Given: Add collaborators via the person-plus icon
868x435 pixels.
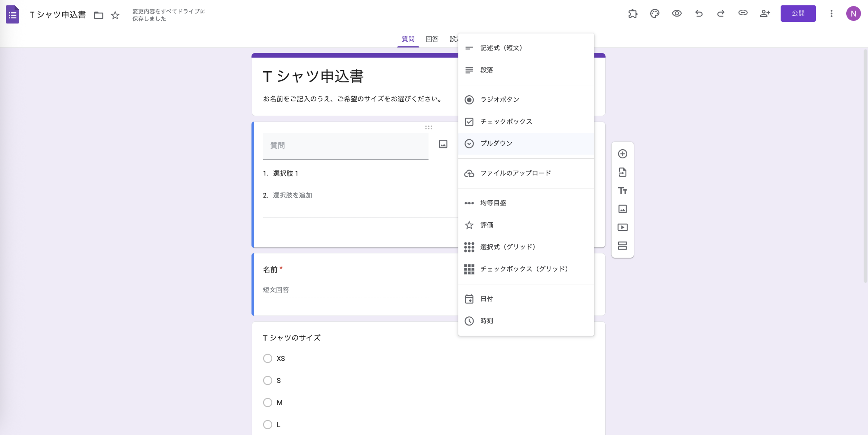Looking at the screenshot, I should [x=765, y=14].
